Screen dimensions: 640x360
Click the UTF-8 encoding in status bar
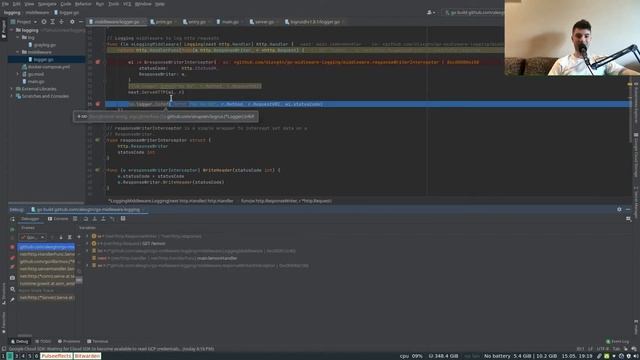coord(602,349)
